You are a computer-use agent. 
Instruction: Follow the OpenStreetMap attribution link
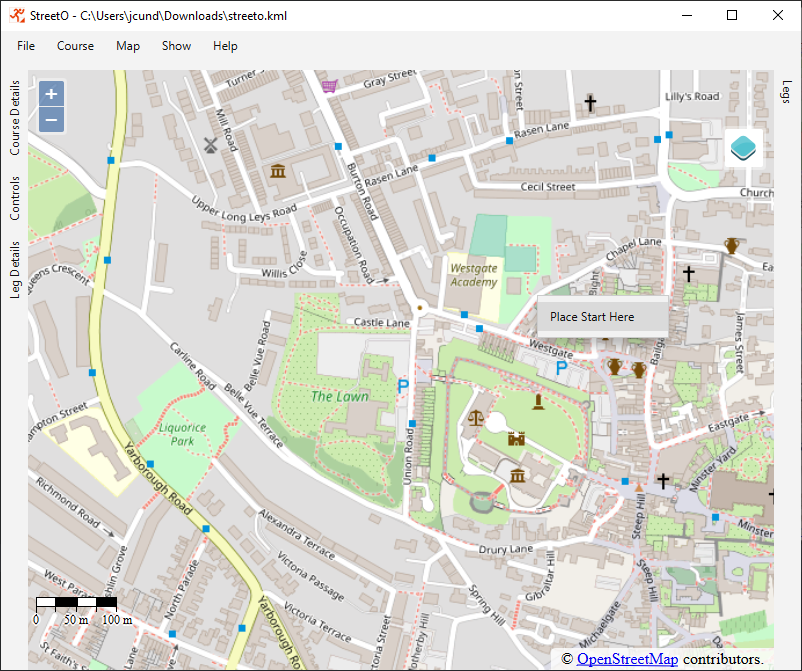click(627, 659)
